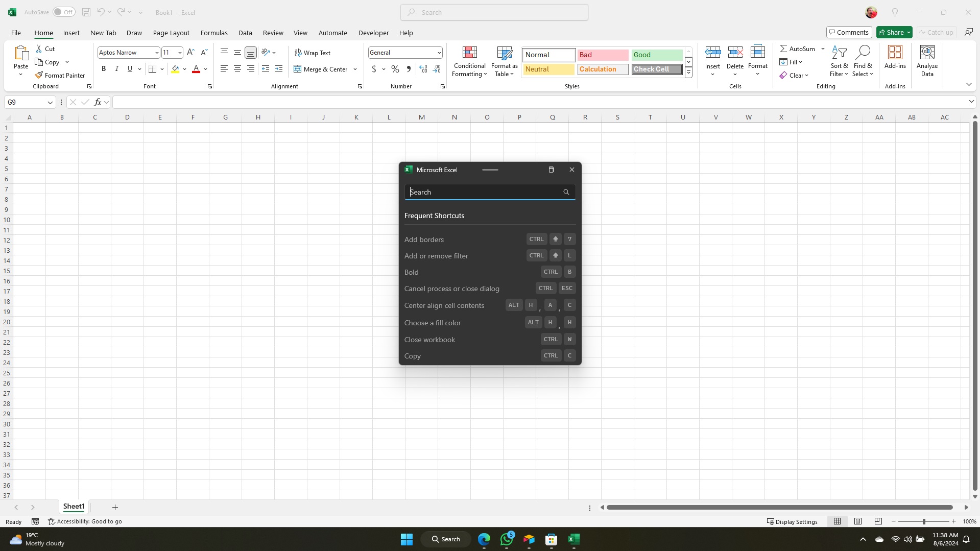The width and height of the screenshot is (980, 551).
Task: Decrease font size with the smaller A icon
Action: 204,52
